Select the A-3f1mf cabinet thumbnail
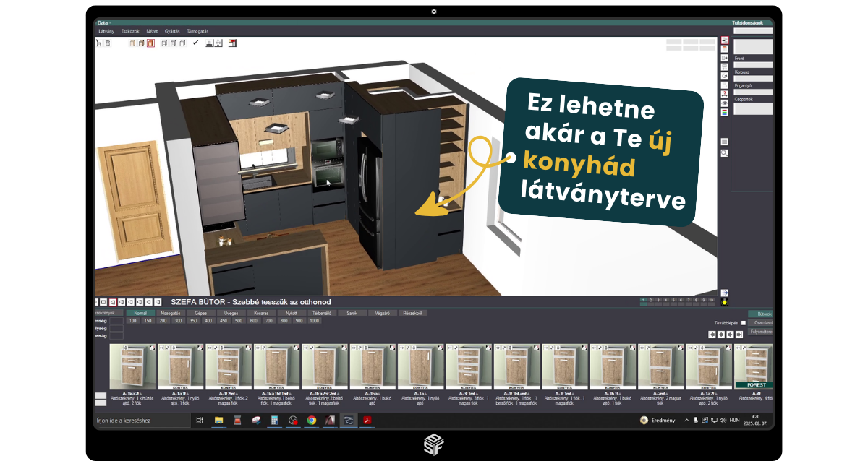 [469, 366]
